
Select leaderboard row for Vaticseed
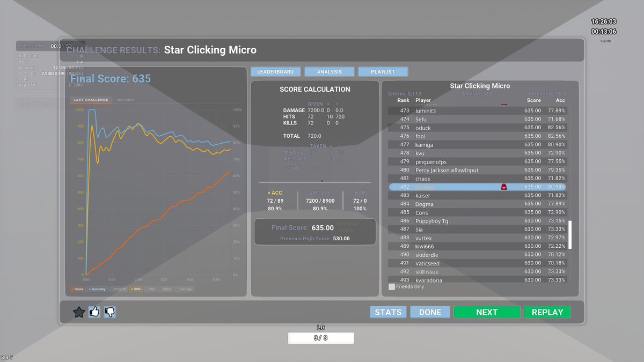[477, 263]
